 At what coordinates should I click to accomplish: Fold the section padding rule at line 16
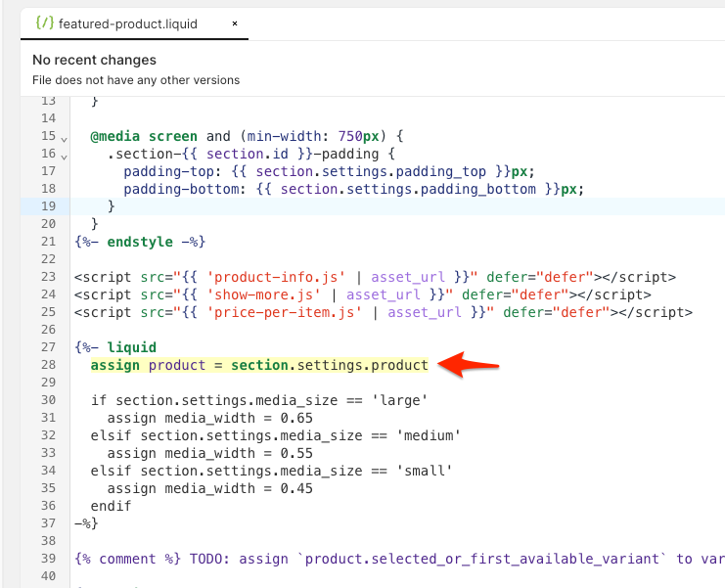[65, 156]
